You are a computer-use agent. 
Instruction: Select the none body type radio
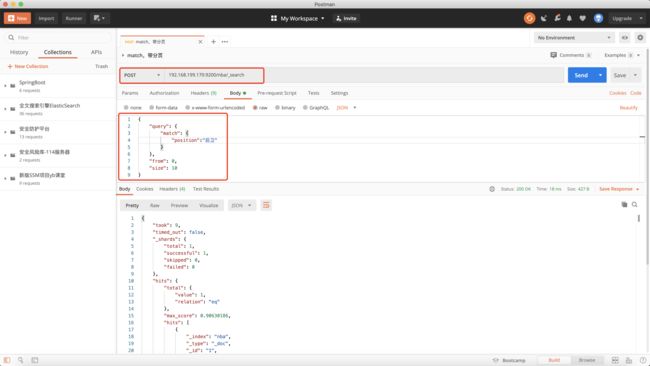(x=126, y=108)
